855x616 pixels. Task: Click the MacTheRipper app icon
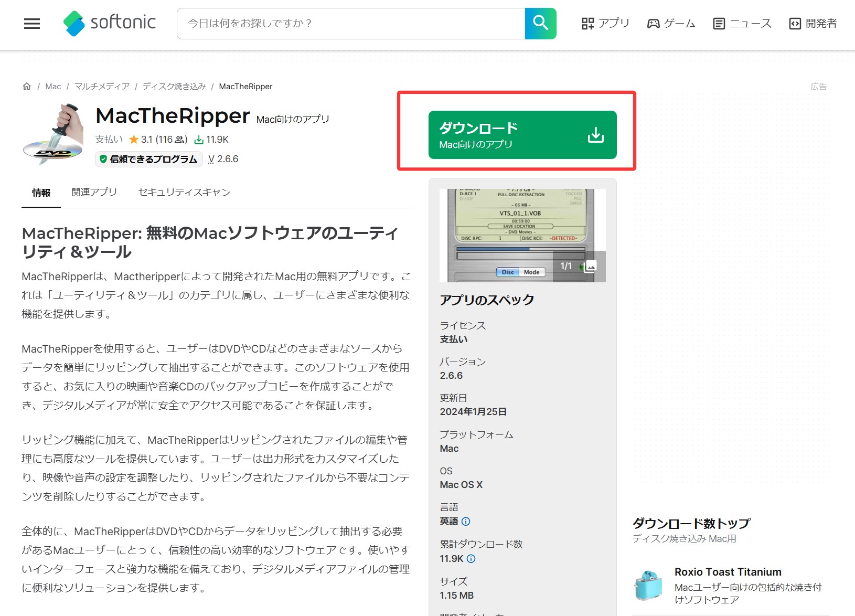coord(54,134)
